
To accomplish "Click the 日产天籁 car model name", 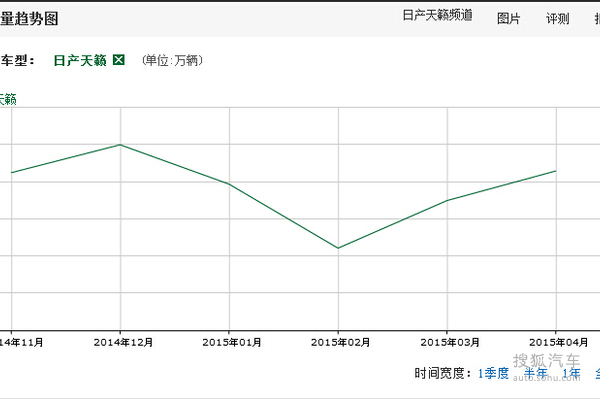I will pos(78,60).
